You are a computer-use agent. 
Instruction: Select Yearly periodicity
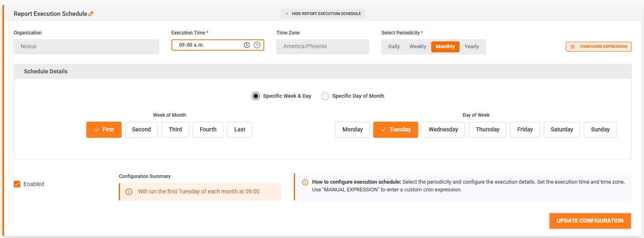coord(471,47)
